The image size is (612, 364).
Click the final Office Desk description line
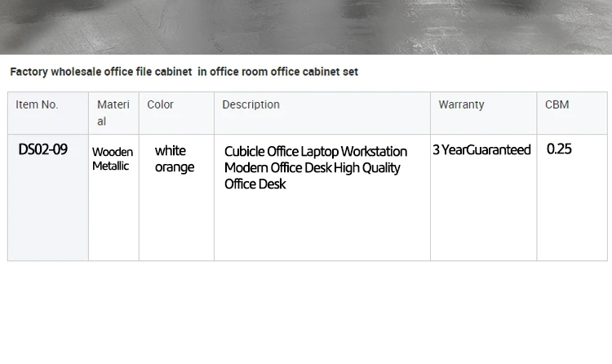(255, 184)
